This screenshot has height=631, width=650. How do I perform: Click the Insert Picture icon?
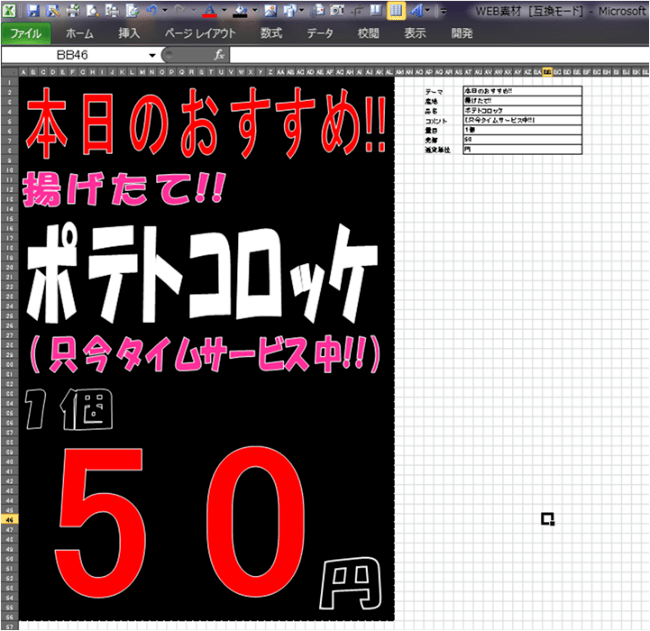coord(271,10)
